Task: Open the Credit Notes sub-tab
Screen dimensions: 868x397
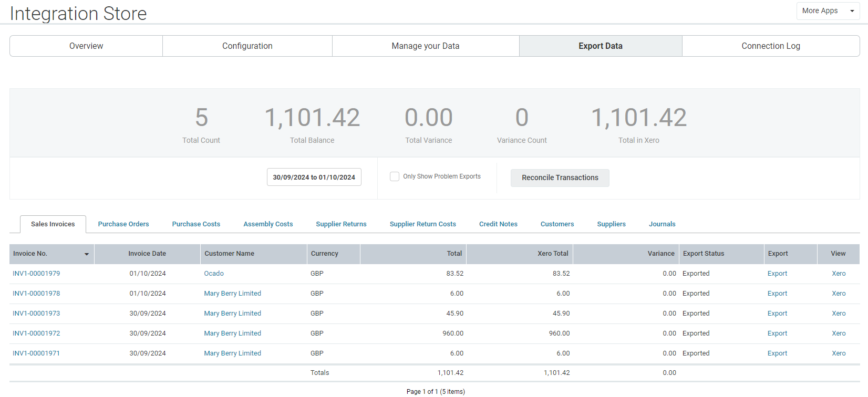Action: pyautogui.click(x=498, y=224)
